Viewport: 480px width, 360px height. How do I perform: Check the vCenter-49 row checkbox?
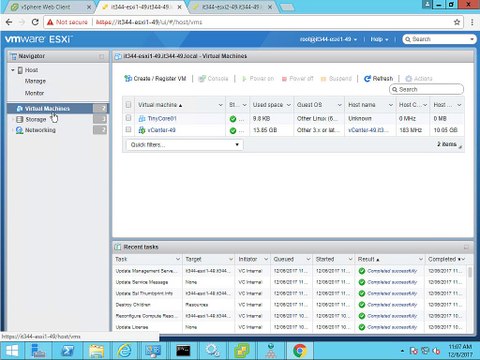tap(128, 129)
